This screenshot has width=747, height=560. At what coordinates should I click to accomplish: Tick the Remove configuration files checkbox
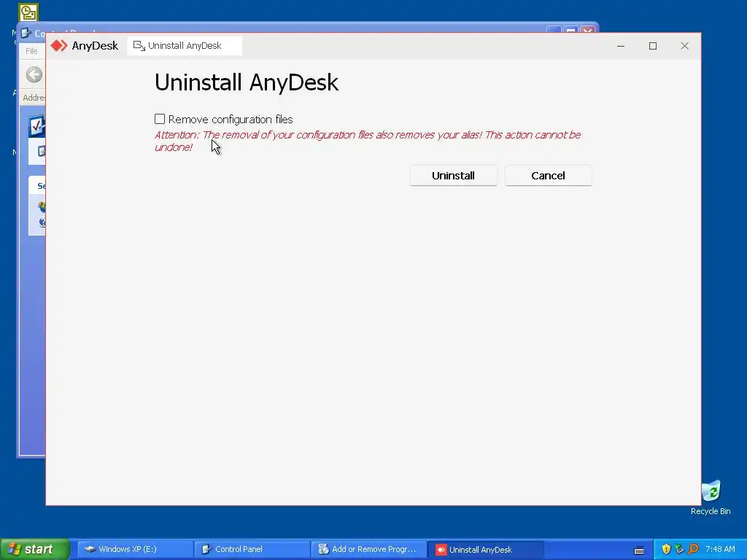[160, 119]
